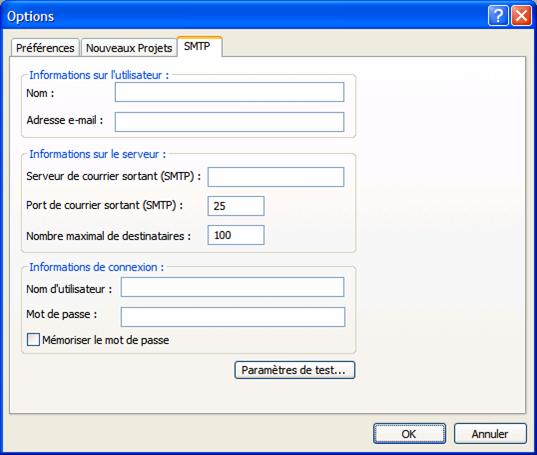537x455 pixels.
Task: Select the Serveur de courrier sortant field
Action: tap(276, 177)
